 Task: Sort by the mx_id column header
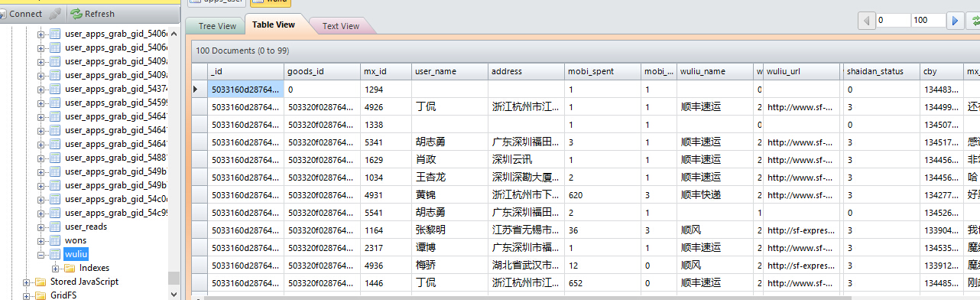[386, 71]
